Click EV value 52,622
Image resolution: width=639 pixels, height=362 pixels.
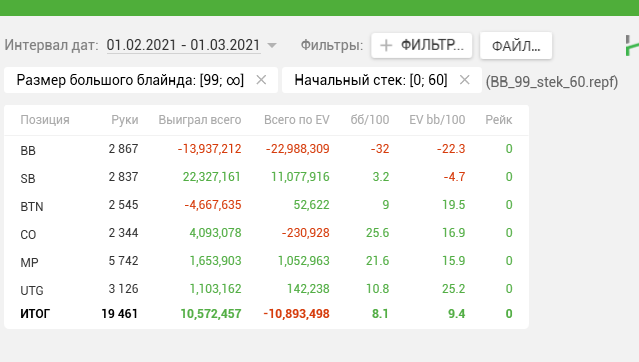(x=312, y=205)
